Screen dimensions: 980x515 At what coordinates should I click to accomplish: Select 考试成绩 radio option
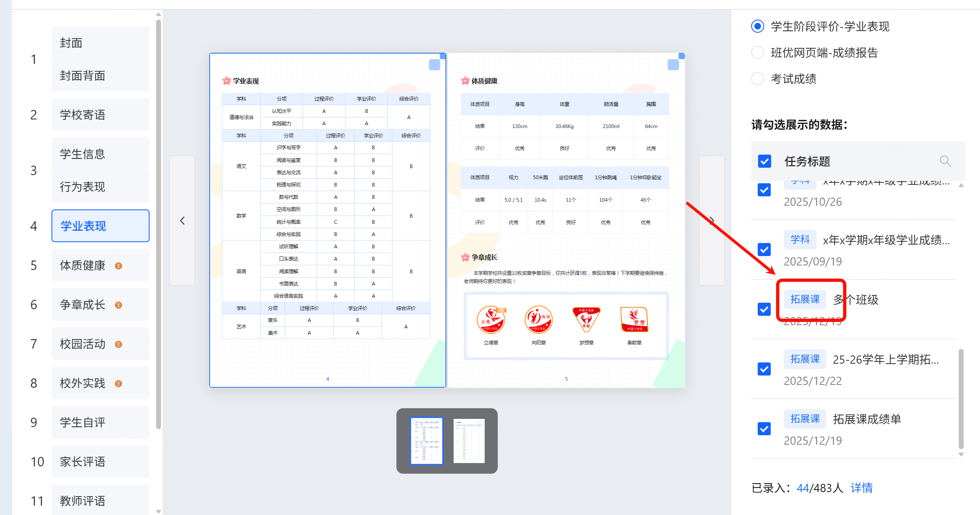coord(758,79)
